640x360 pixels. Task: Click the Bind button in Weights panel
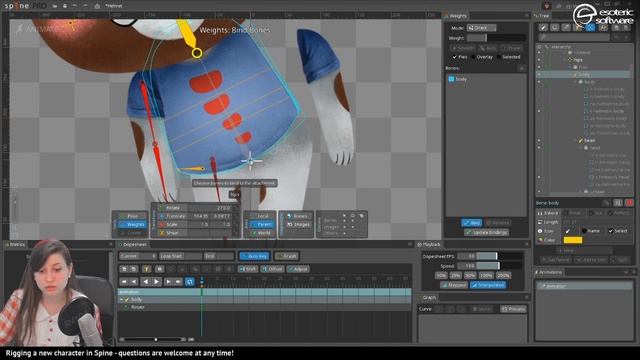coord(471,222)
